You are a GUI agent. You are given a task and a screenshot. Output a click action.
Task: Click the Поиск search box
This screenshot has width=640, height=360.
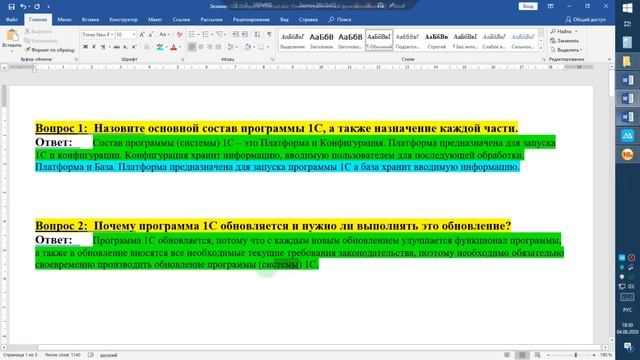(x=340, y=19)
